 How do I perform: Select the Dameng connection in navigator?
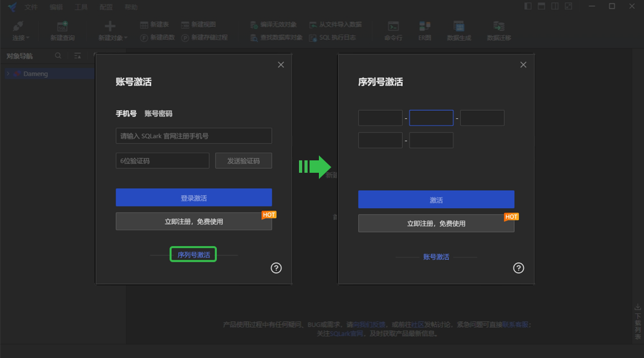35,74
